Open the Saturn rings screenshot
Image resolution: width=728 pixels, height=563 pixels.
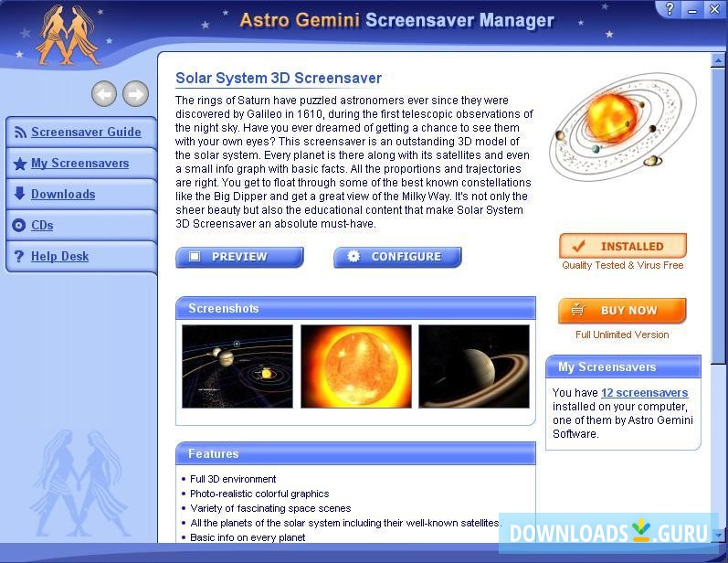pyautogui.click(x=474, y=366)
